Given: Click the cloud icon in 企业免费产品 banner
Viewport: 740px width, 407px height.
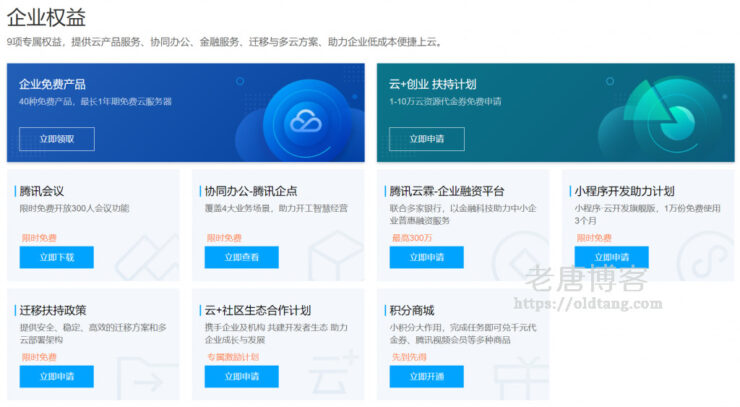Looking at the screenshot, I should click(306, 121).
